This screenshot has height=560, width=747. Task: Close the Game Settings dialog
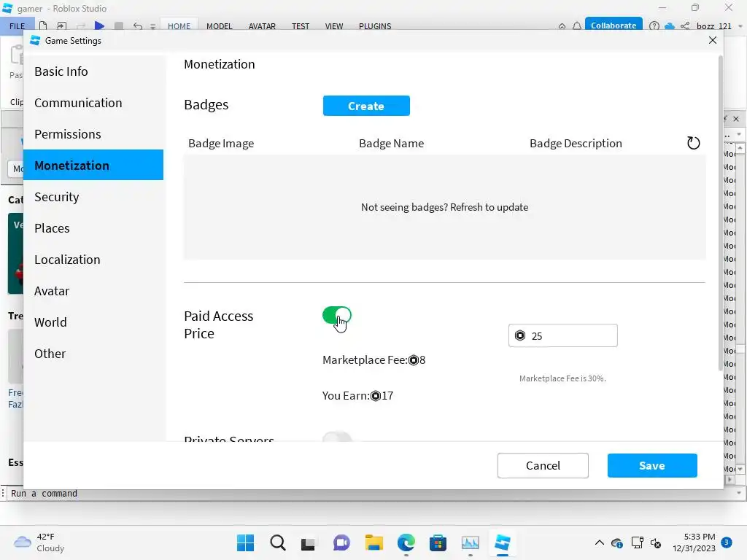click(712, 40)
